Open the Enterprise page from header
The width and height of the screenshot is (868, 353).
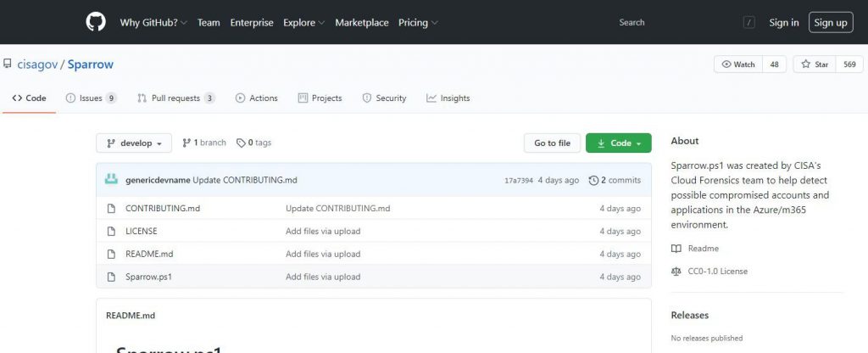pos(252,23)
